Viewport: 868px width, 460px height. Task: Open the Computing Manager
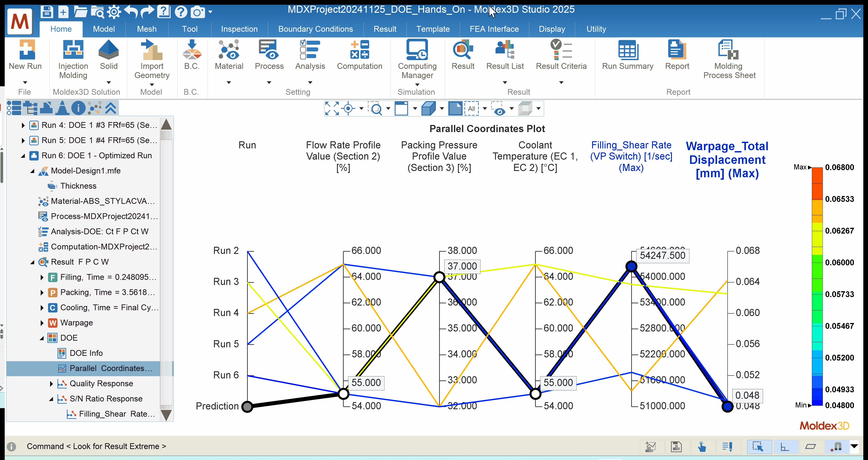(x=417, y=51)
